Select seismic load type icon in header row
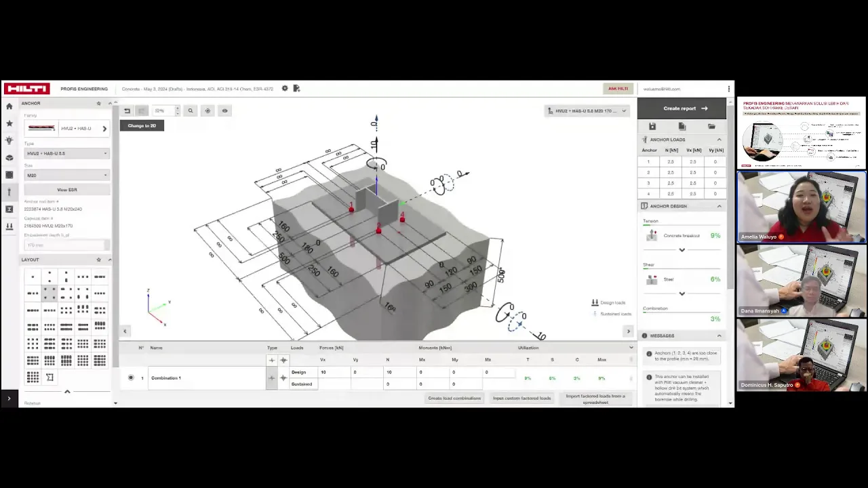The height and width of the screenshot is (488, 868). click(283, 360)
